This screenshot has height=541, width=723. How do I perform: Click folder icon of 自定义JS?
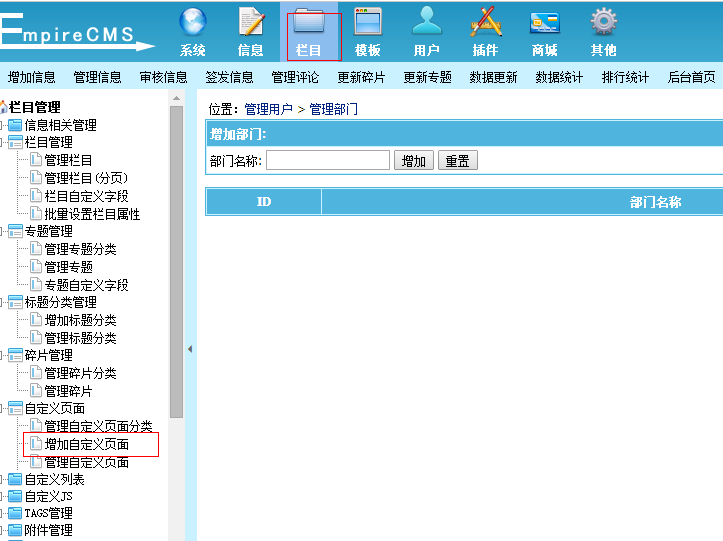[x=15, y=496]
